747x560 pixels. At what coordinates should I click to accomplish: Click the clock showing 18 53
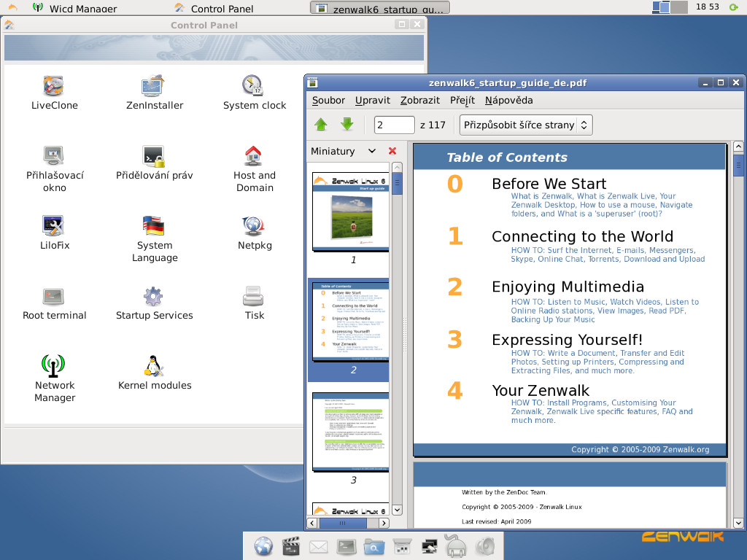[707, 7]
